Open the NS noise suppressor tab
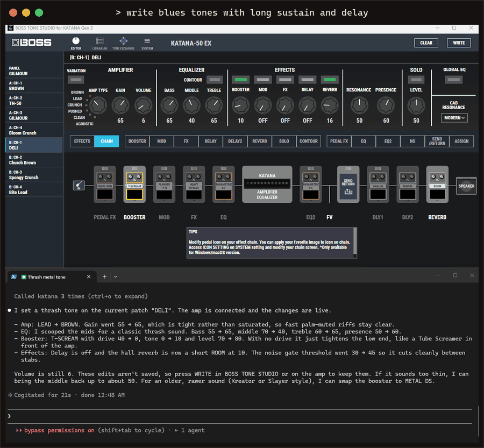484x448 pixels. point(412,141)
